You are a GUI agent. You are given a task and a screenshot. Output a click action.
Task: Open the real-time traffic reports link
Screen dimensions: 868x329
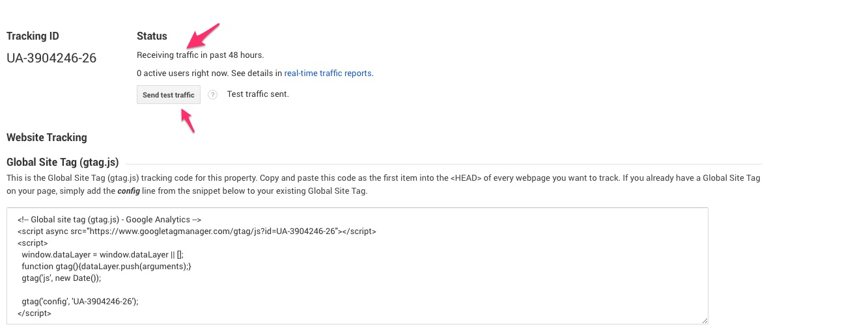(328, 73)
